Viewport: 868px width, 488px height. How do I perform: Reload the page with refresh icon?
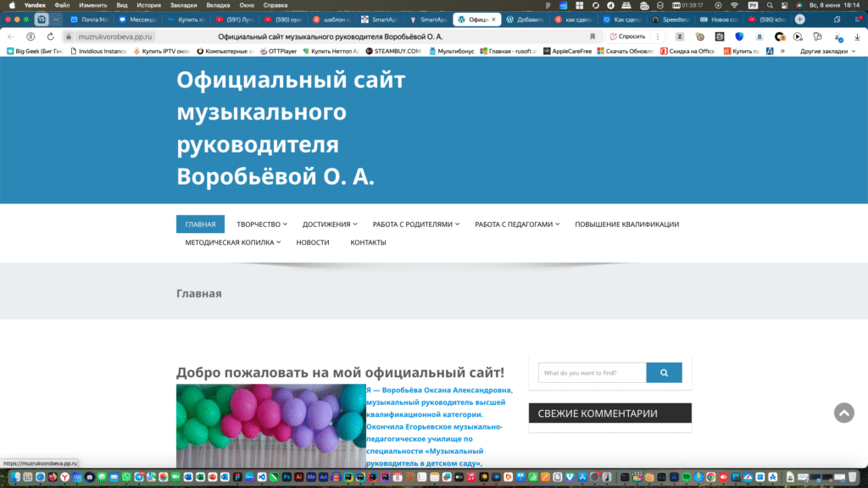50,36
